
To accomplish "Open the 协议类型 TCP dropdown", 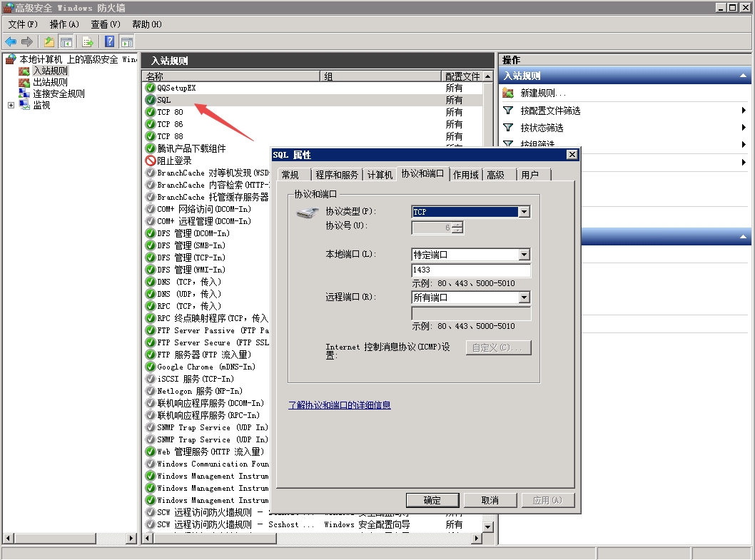I will point(525,212).
